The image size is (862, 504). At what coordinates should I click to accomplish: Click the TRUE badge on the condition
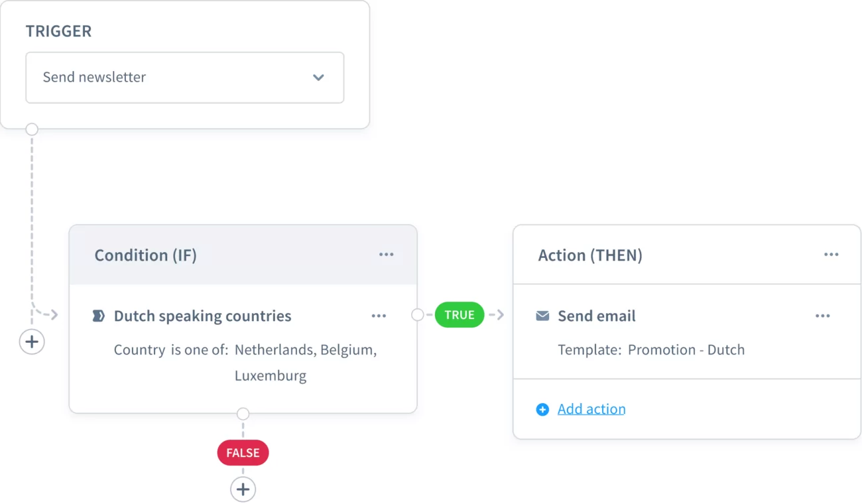pos(460,314)
